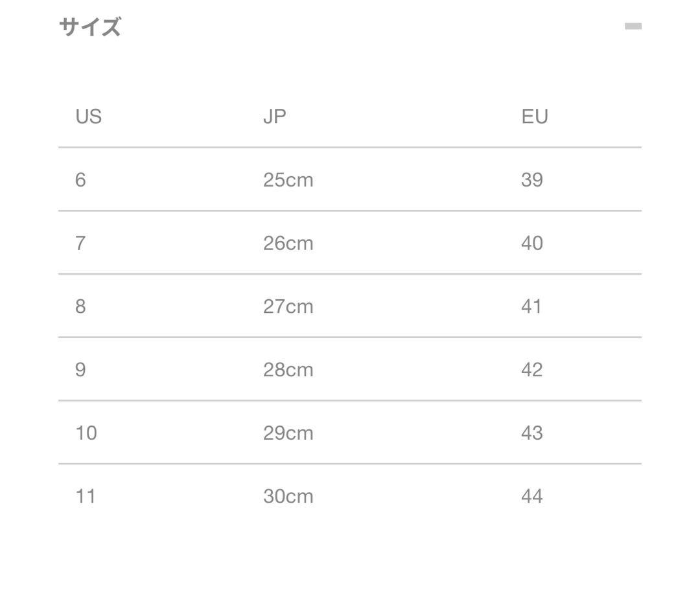Viewport: 700px width, 614px height.
Task: Select the 29cm JP size cell
Action: 288,433
